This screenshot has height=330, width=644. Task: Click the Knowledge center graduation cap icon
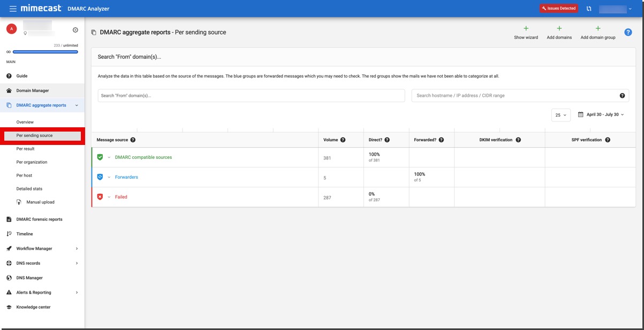9,307
